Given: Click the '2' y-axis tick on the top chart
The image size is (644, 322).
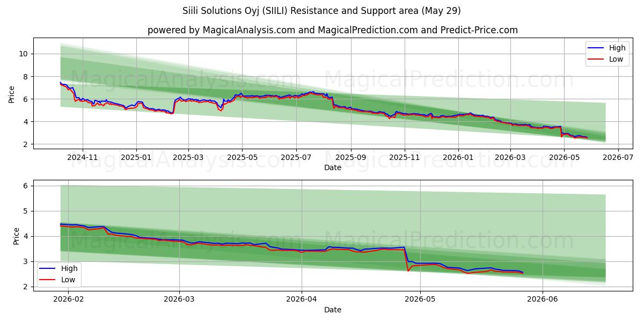Looking at the screenshot, I should coord(26,144).
